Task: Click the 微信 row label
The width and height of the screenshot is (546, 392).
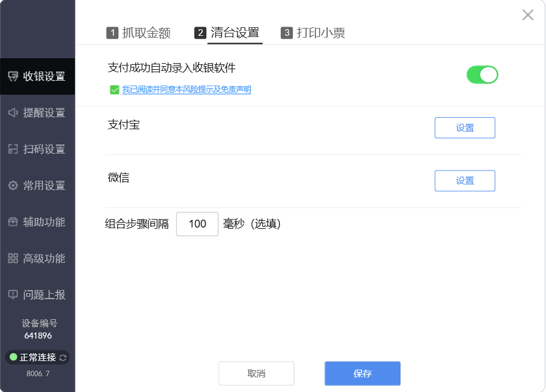Action: (118, 177)
